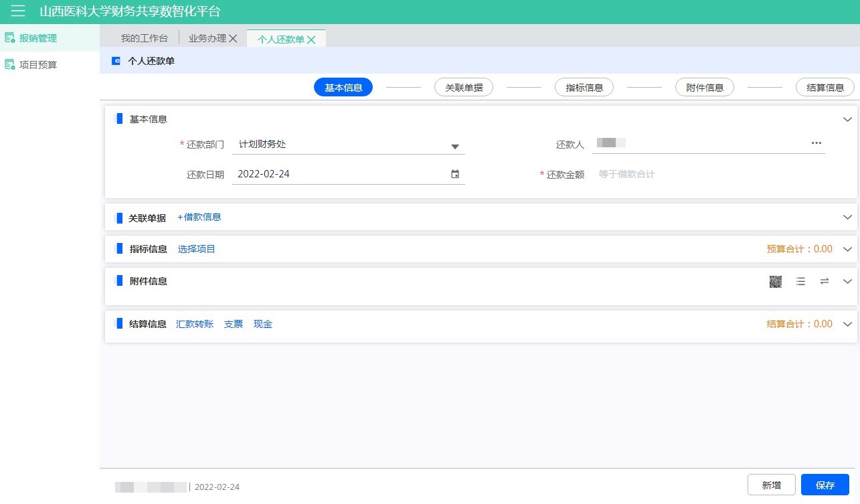Click the QR code icon in 附件信息
Screen dimensions: 860x504
776,282
